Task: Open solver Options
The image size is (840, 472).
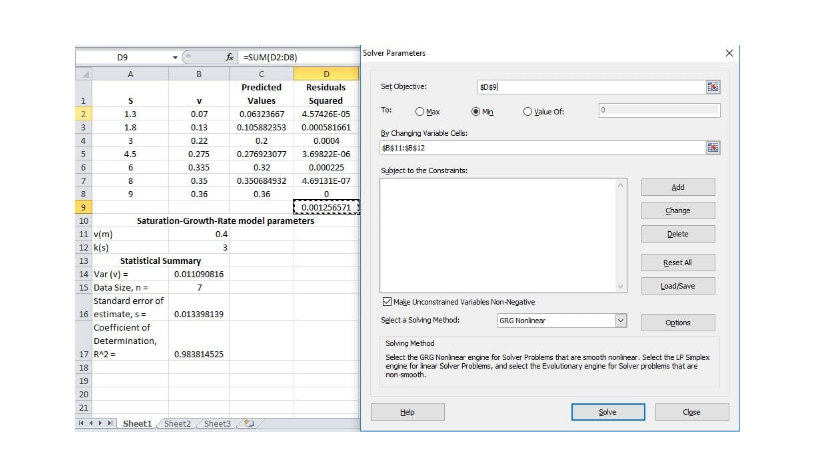Action: tap(677, 322)
